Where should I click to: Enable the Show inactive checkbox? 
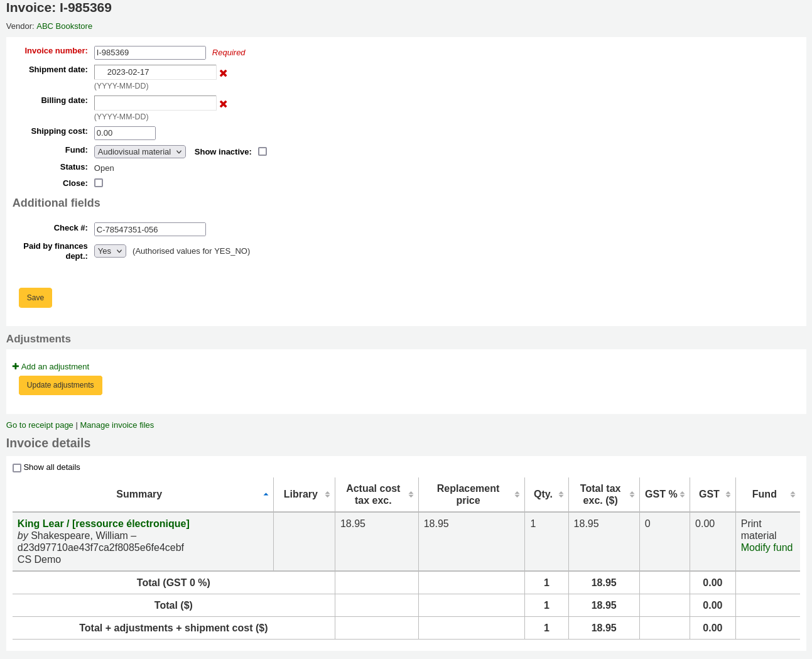[263, 151]
